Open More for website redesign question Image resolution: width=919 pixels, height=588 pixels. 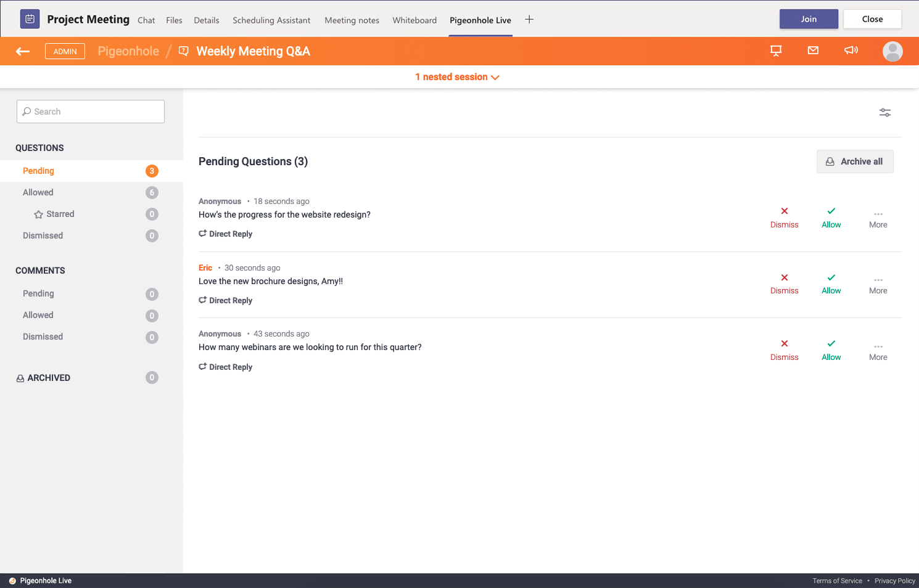click(878, 219)
